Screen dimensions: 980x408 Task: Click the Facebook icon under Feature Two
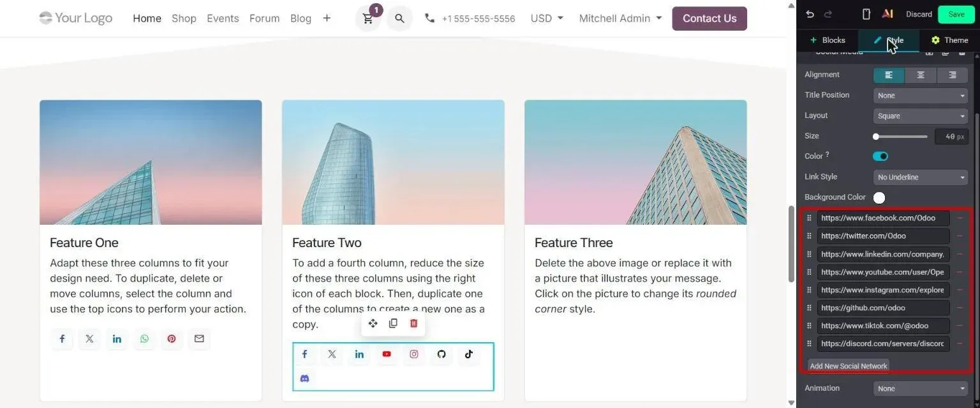point(304,354)
